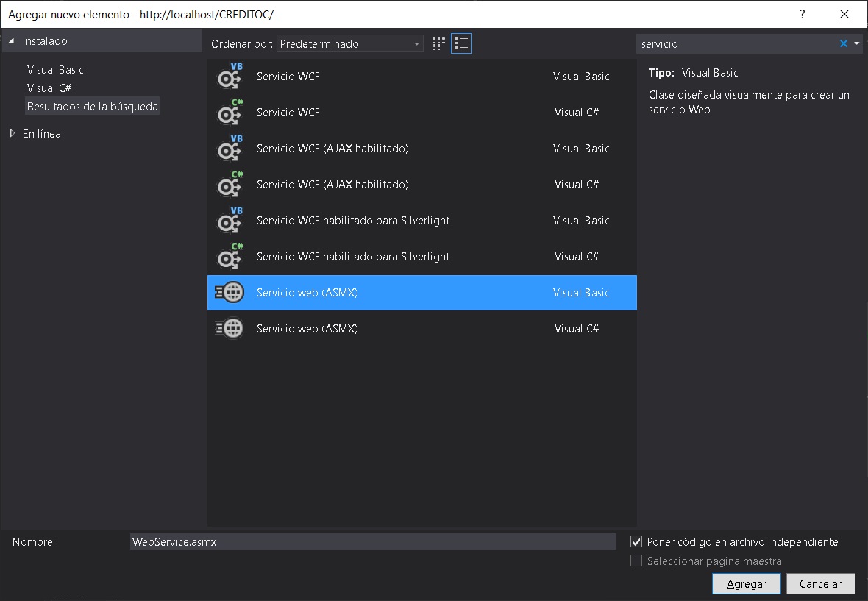Select Visual C# in the Instalado tree
Image resolution: width=868 pixels, height=601 pixels.
point(49,88)
